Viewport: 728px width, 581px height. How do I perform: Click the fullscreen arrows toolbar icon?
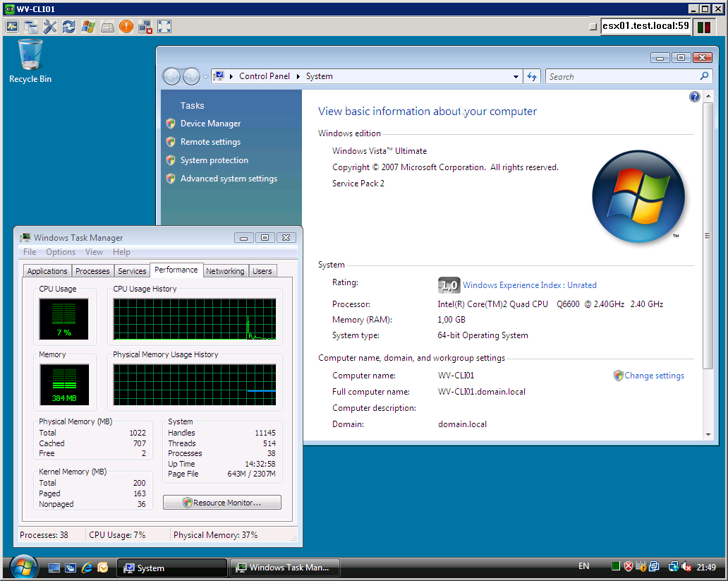[164, 27]
